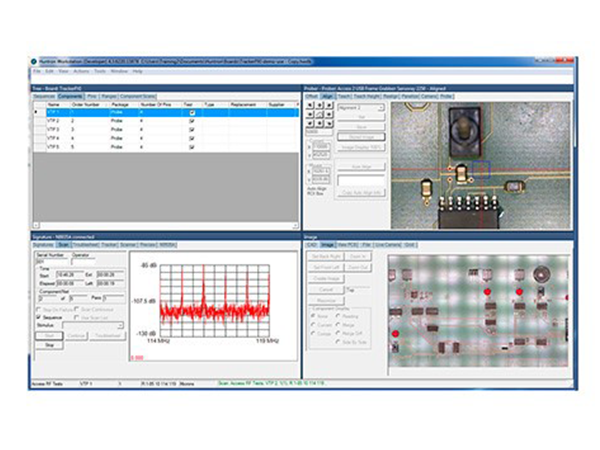Screen dimensions: 600x450
Task: Open the Tools menu
Action: tap(100, 71)
